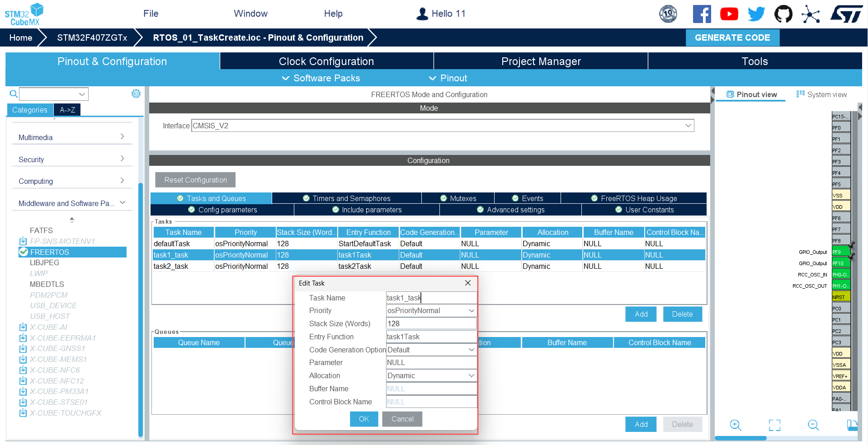Confirm the Edit Task dialog with OK
868x445 pixels.
[x=364, y=419]
